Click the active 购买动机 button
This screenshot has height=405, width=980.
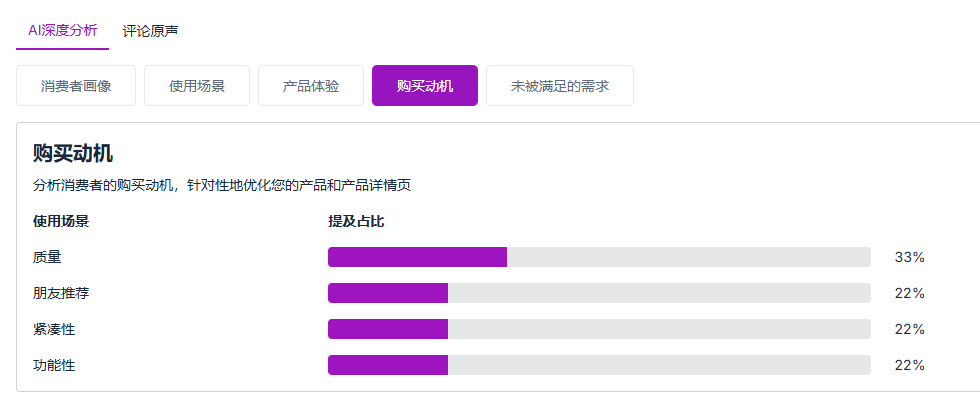pos(425,86)
